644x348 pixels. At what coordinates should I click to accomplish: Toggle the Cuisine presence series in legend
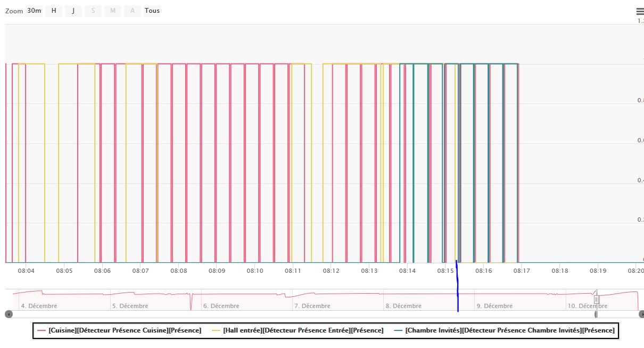coord(120,330)
